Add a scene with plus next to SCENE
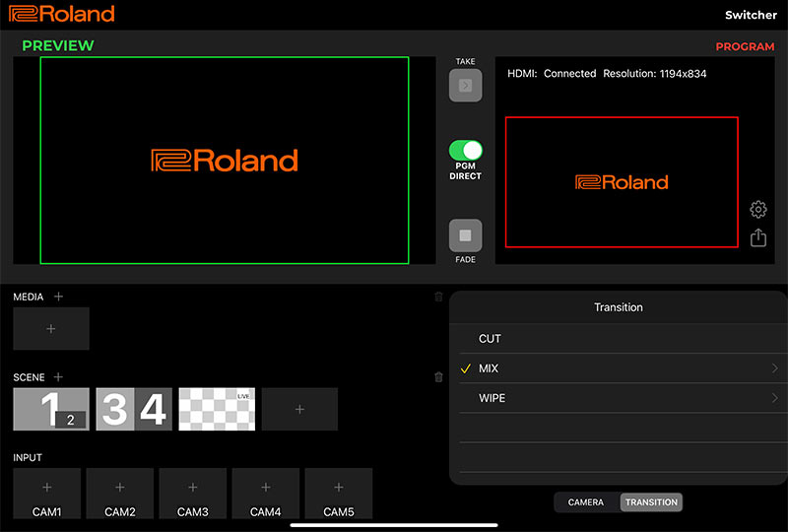 [x=58, y=376]
